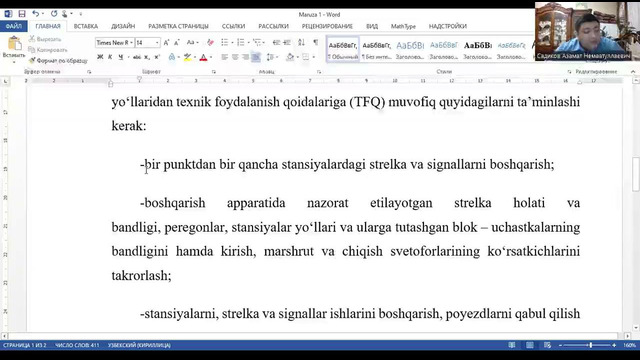Center the text

tap(235, 57)
